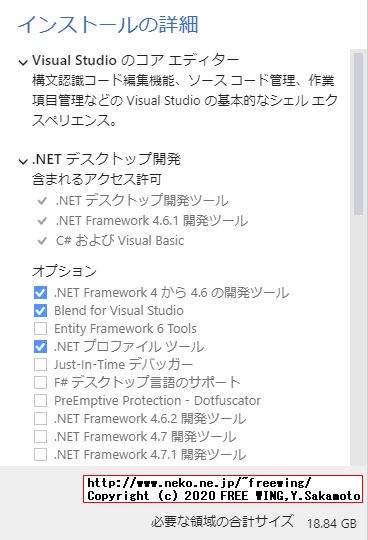Click the 必要な領域の合計サイズ label
368x540 pixels.
click(x=222, y=521)
